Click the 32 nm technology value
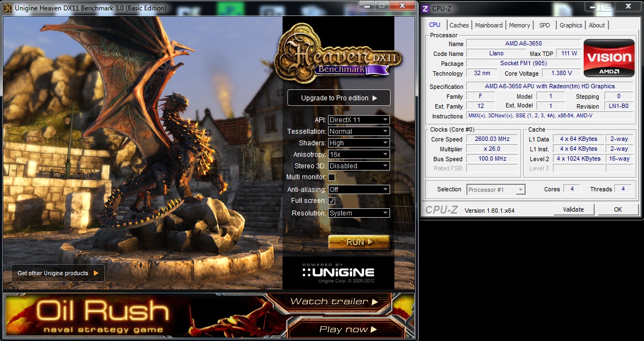 [482, 73]
